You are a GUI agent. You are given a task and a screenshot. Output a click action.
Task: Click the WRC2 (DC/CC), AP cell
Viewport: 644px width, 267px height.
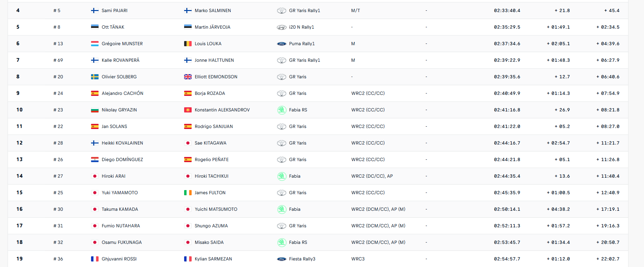(372, 176)
